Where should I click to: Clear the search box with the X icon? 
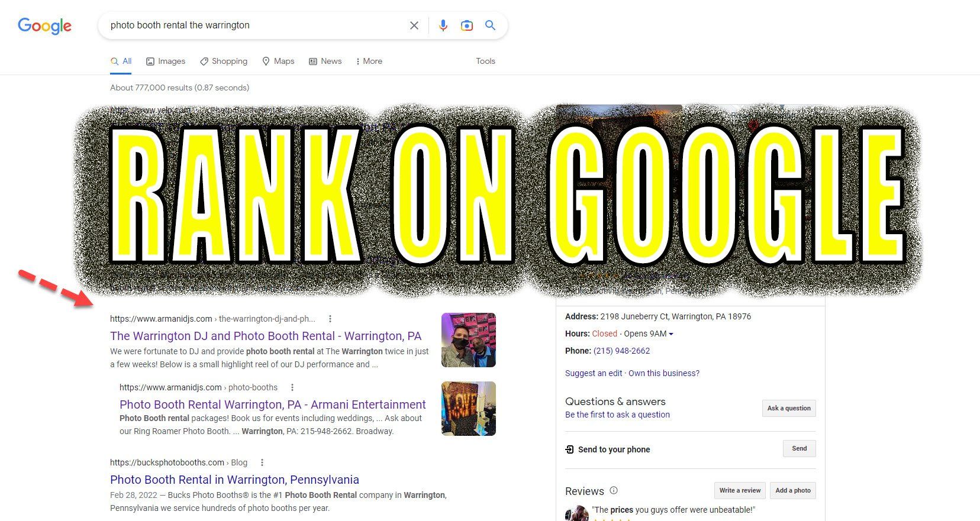pos(414,25)
